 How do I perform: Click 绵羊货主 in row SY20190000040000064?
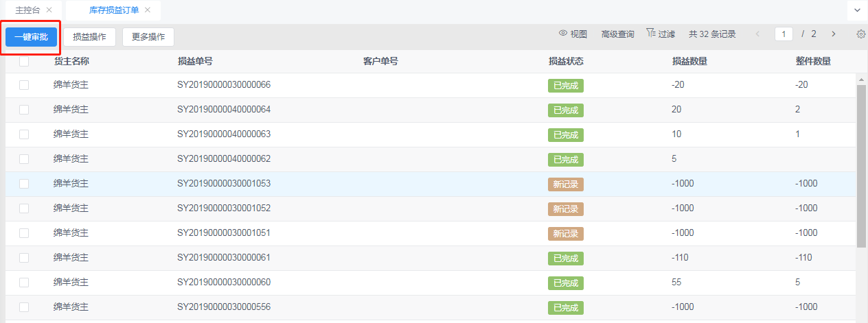[71, 110]
